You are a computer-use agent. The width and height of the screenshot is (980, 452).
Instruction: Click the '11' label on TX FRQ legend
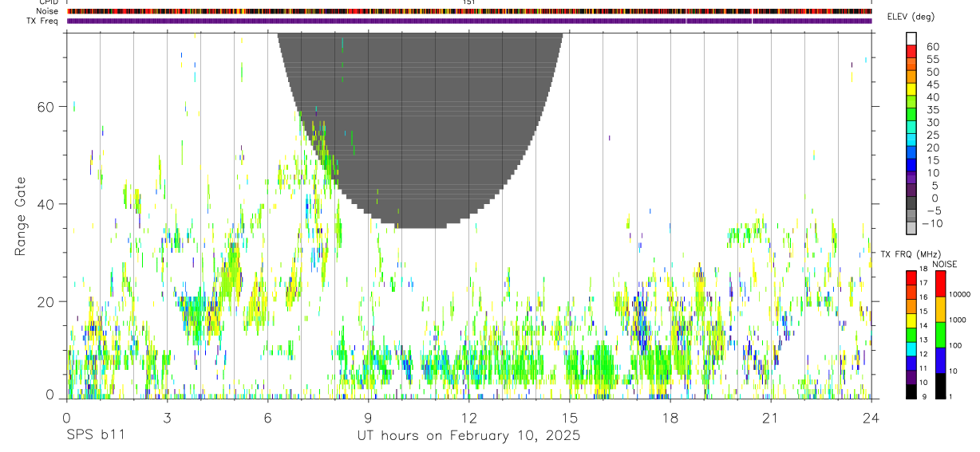[923, 368]
